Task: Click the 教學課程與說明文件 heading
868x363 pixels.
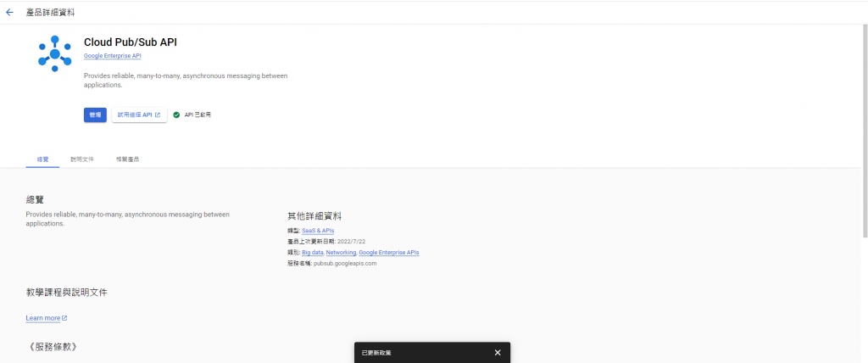Action: click(x=66, y=292)
